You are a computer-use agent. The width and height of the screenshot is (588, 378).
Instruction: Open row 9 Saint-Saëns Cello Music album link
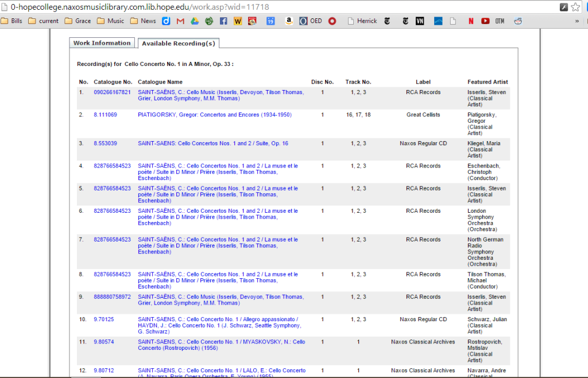point(221,299)
